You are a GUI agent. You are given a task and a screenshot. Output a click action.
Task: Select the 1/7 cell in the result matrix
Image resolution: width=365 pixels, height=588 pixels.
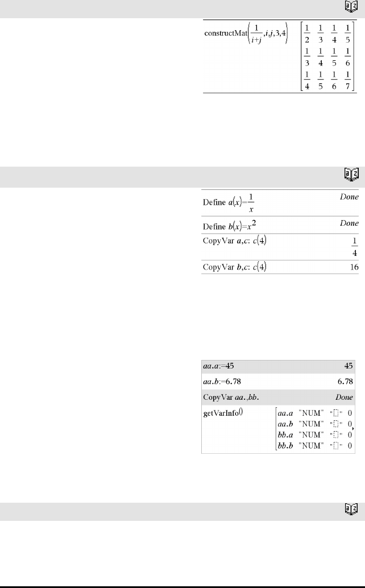coord(347,80)
